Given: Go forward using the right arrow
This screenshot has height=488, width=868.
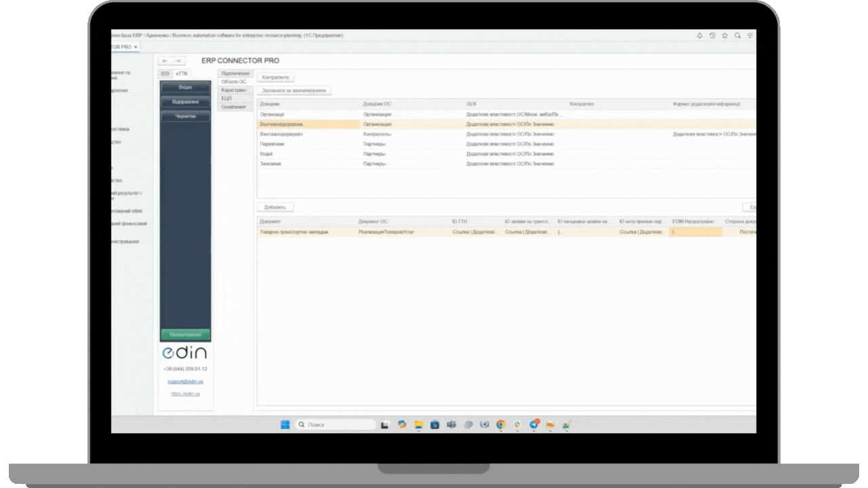Looking at the screenshot, I should tap(178, 61).
